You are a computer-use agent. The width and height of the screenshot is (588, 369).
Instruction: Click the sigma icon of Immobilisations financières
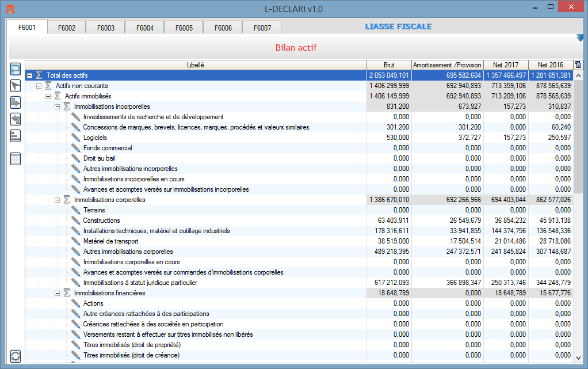(x=67, y=293)
